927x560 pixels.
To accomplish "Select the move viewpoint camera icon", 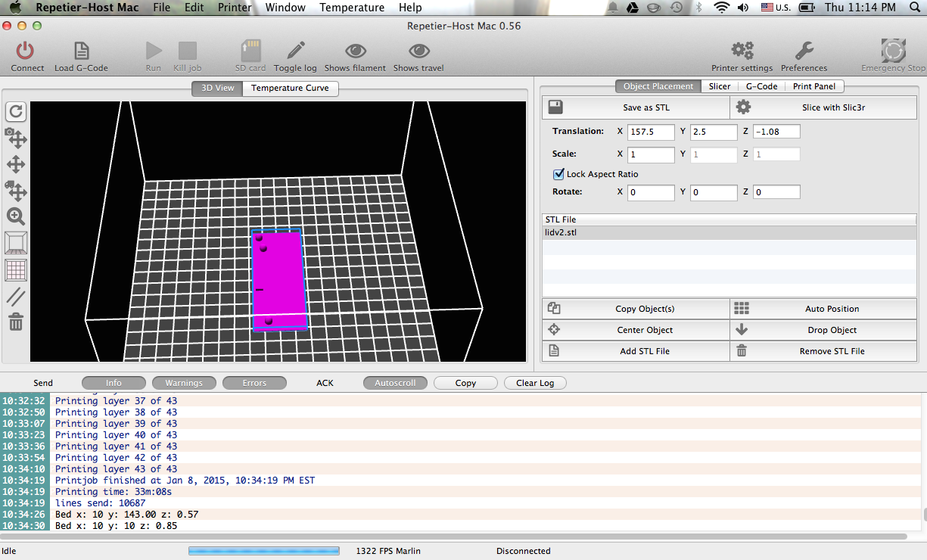I will click(16, 138).
